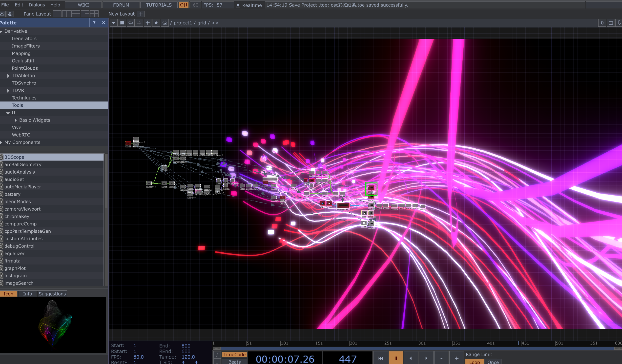This screenshot has width=622, height=364.
Task: Click the rewind to start playback icon
Action: (x=381, y=358)
